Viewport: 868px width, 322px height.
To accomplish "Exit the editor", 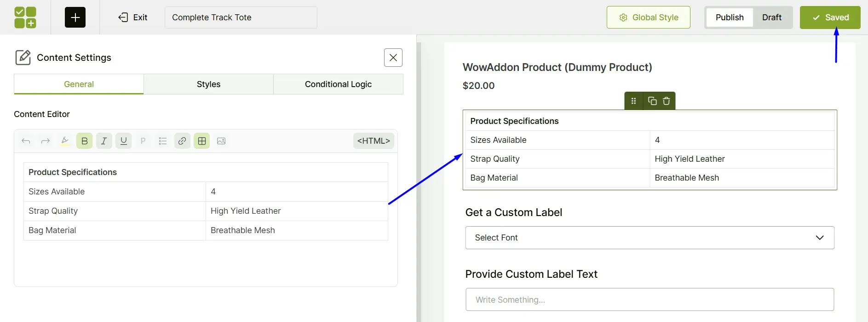I will pos(132,18).
